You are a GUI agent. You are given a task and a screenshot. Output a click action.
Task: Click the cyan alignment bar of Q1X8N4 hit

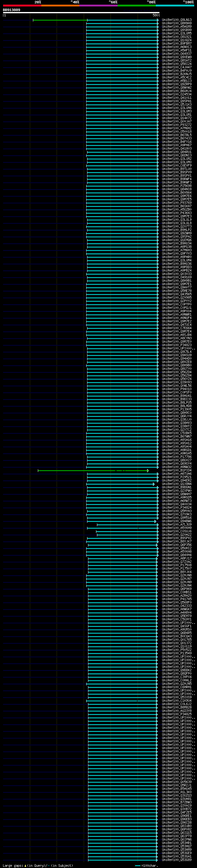[120, 484]
